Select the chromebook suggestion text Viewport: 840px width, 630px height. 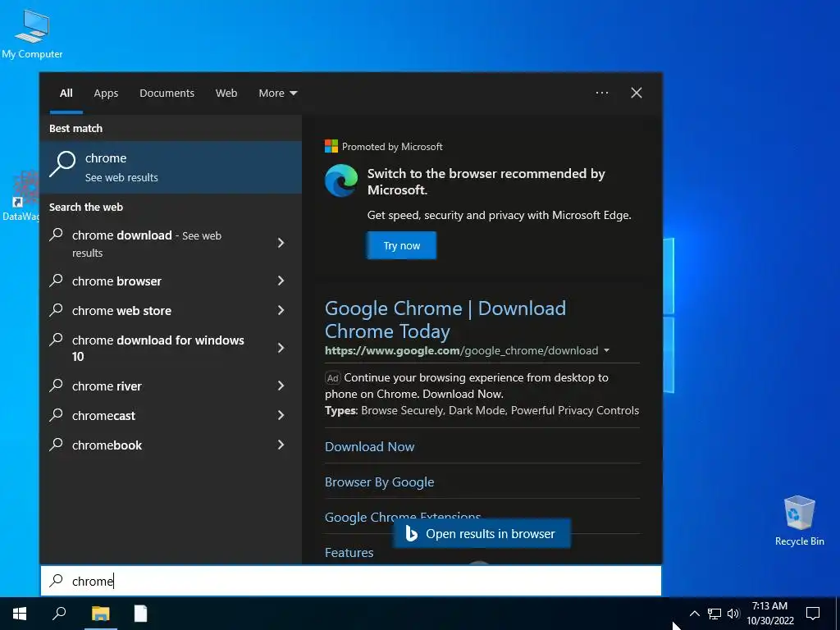point(107,445)
